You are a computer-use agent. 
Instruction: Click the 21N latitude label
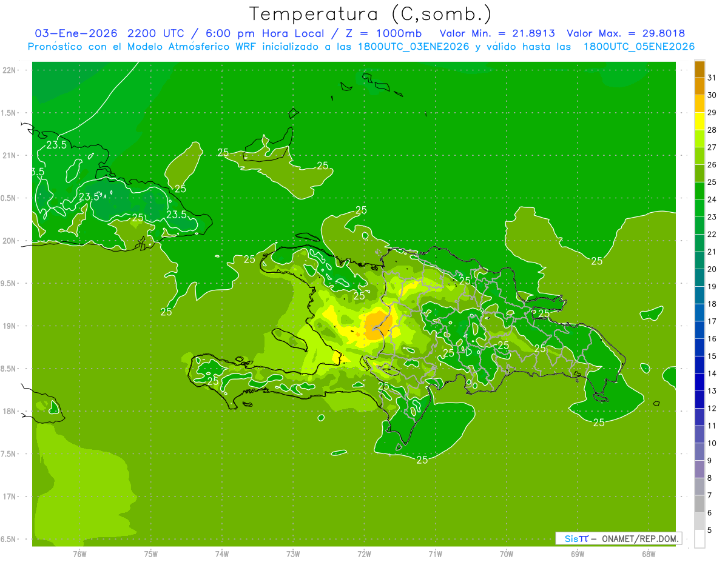(x=9, y=155)
